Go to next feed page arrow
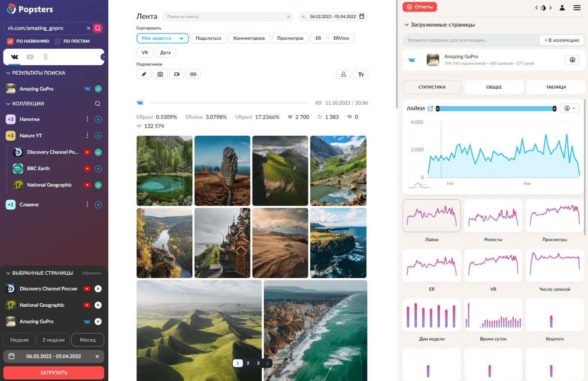Viewport: 588px width, 381px height. [x=268, y=363]
